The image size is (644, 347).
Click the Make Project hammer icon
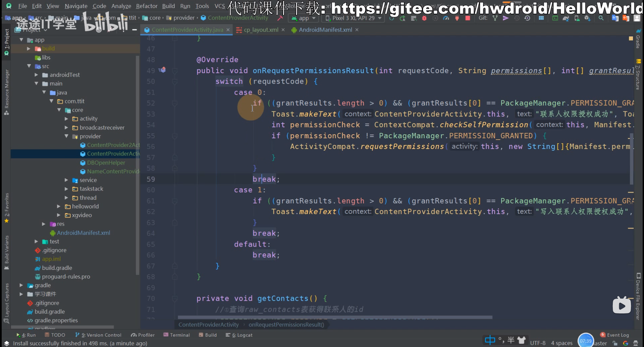click(280, 18)
